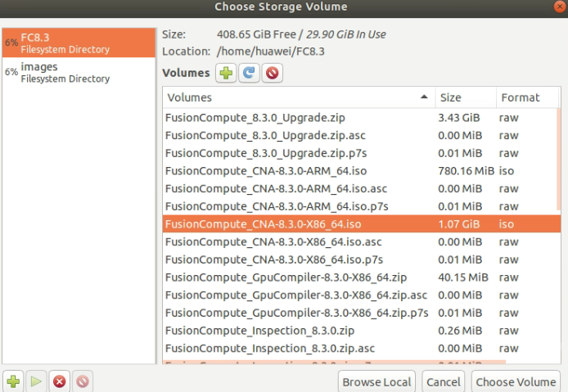Click the 40.15 MiB size cell
The height and width of the screenshot is (392, 568).
click(x=463, y=277)
